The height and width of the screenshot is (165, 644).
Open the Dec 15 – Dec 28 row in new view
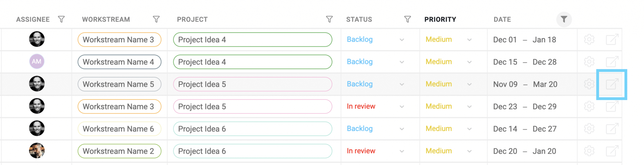click(x=612, y=62)
